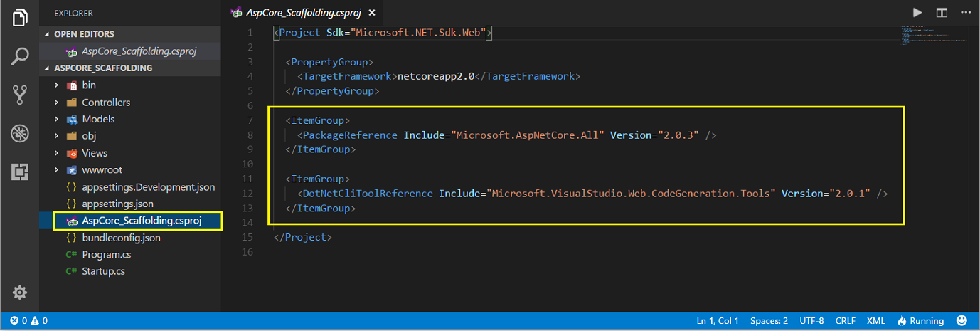
Task: Click the bundleconfig.json braces icon
Action: (x=71, y=238)
